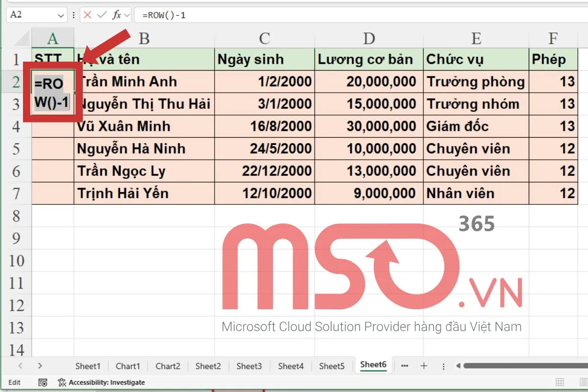Click the left sheet navigation arrow
588x392 pixels.
pos(20,366)
